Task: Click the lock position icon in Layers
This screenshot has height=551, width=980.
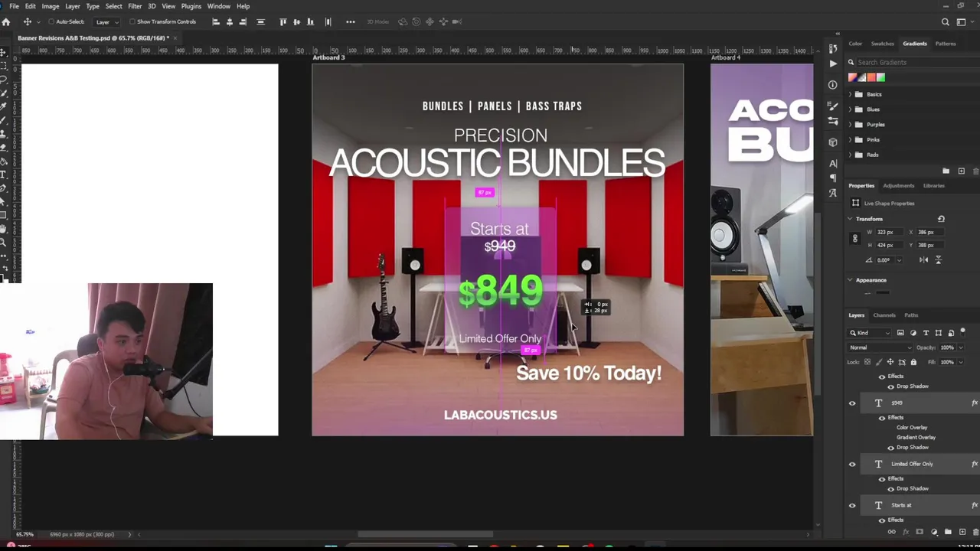Action: point(890,362)
